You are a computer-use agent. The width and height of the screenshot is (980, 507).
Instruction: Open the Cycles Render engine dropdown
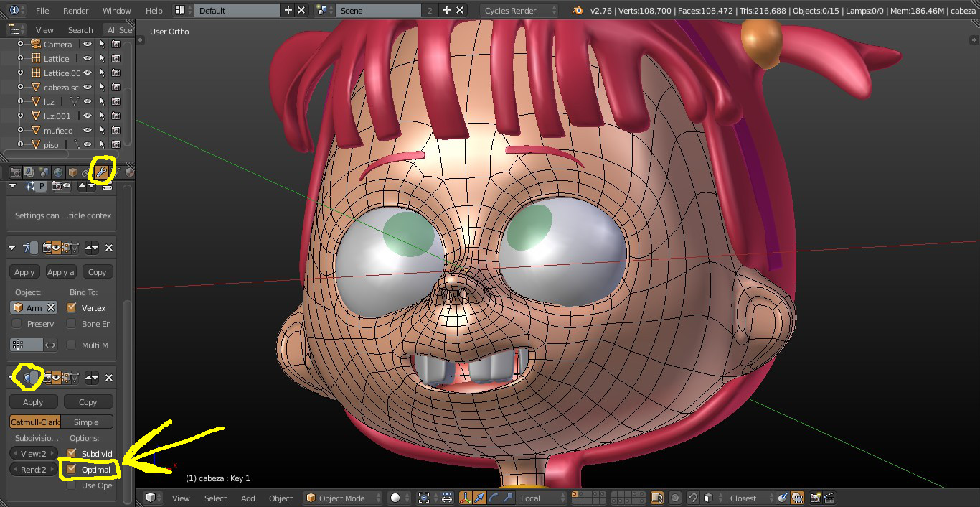(518, 10)
